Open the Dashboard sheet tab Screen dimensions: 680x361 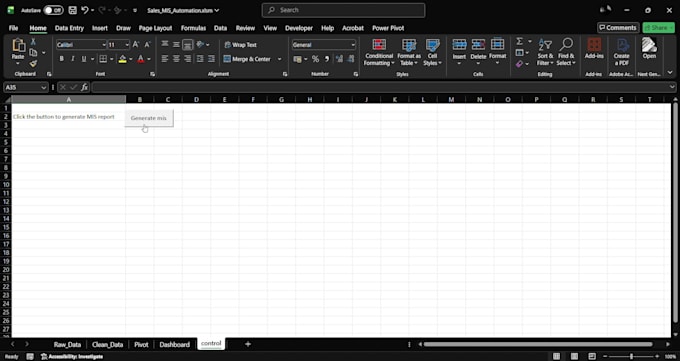point(174,345)
